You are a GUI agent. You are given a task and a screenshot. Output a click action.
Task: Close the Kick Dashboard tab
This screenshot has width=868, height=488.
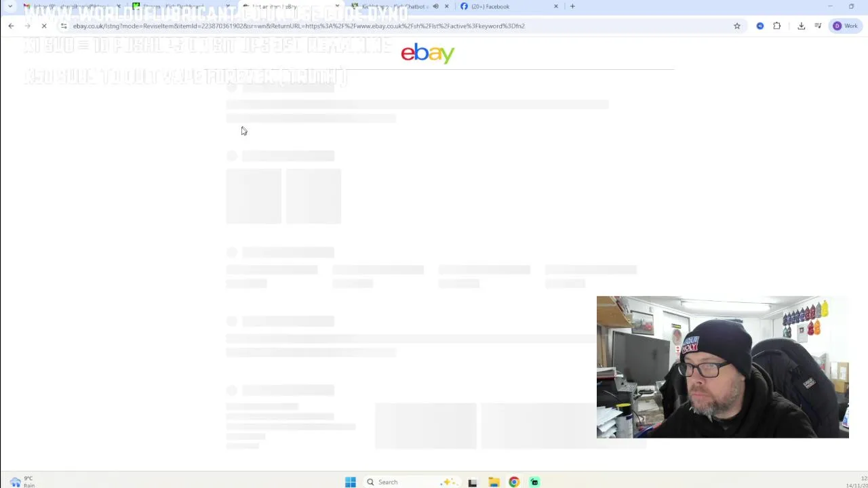click(227, 6)
